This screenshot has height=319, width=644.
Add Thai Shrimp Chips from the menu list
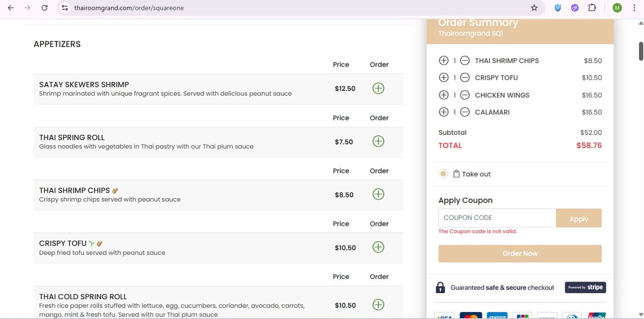[x=378, y=194]
